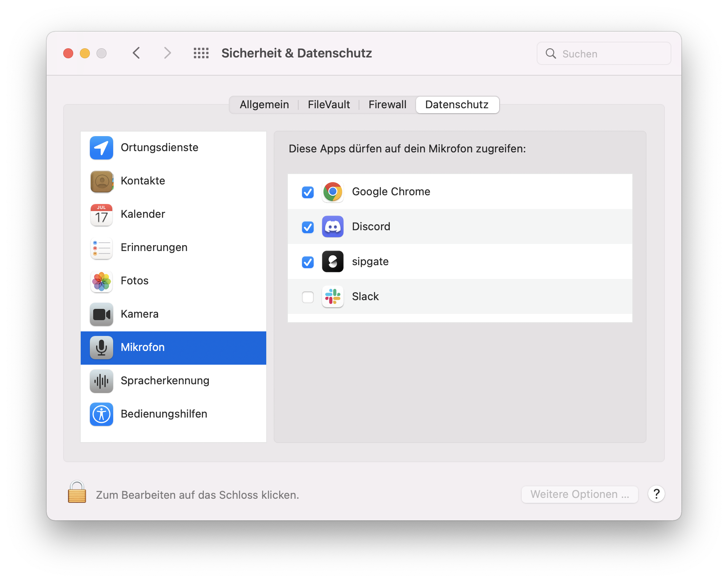The image size is (728, 582).
Task: Toggle sipgate microphone permission
Action: [x=308, y=262]
